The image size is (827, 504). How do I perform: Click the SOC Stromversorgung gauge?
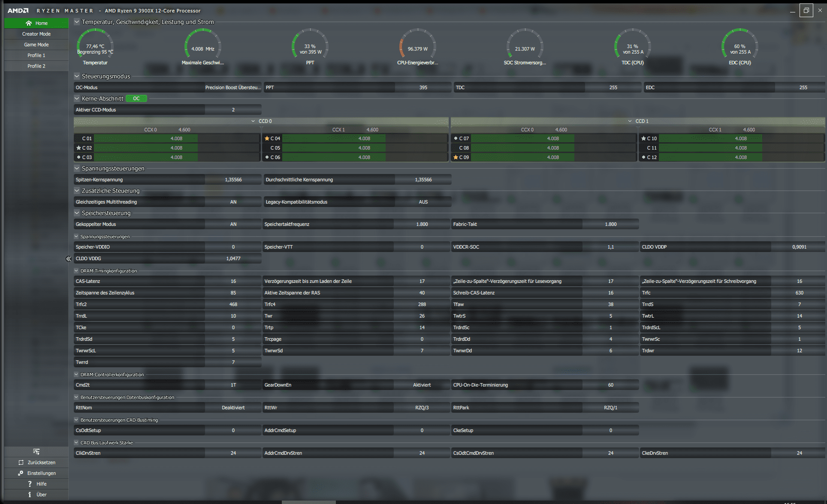tap(525, 46)
